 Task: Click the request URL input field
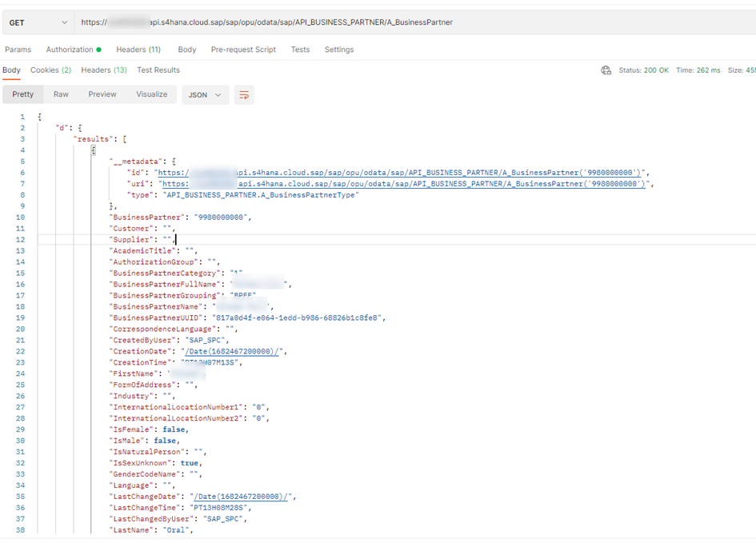tap(400, 22)
